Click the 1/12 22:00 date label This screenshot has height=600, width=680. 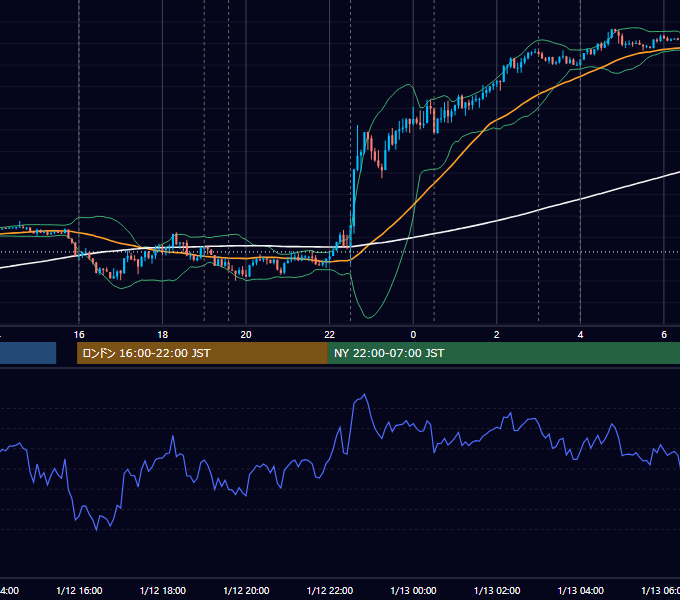click(x=330, y=590)
